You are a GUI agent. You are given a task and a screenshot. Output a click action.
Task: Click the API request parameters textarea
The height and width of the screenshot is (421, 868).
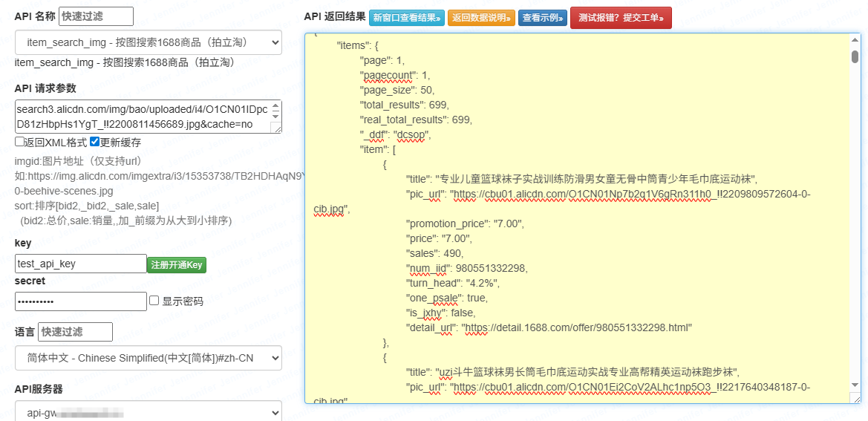[148, 117]
